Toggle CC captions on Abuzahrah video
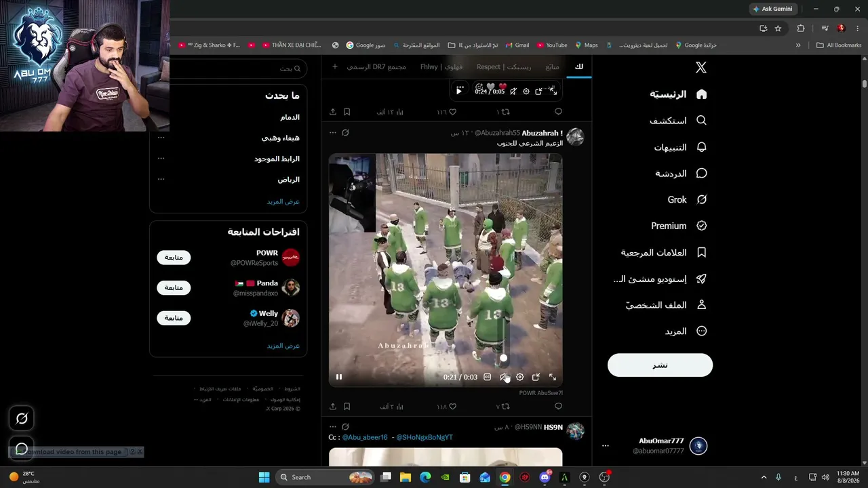 point(487,378)
